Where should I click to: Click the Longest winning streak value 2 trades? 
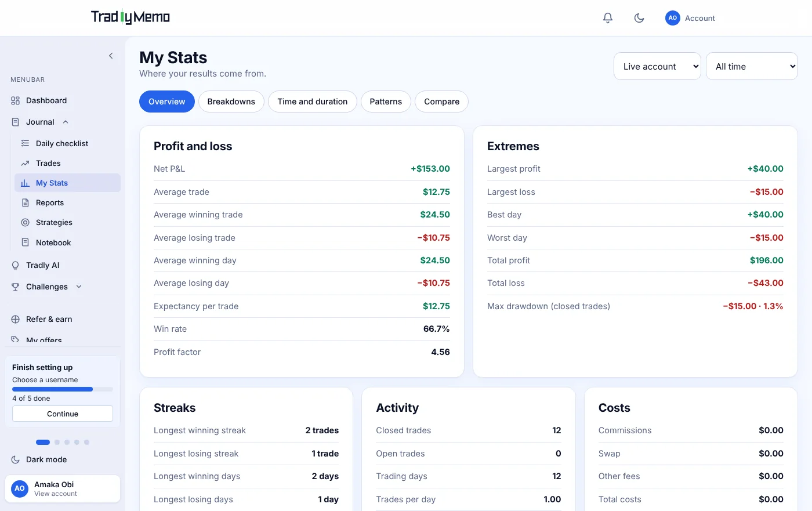click(322, 430)
